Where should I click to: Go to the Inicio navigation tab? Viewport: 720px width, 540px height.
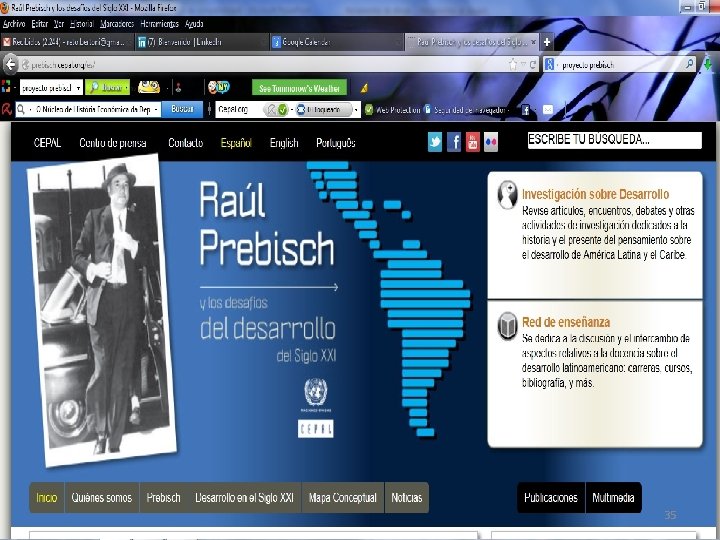[x=47, y=498]
